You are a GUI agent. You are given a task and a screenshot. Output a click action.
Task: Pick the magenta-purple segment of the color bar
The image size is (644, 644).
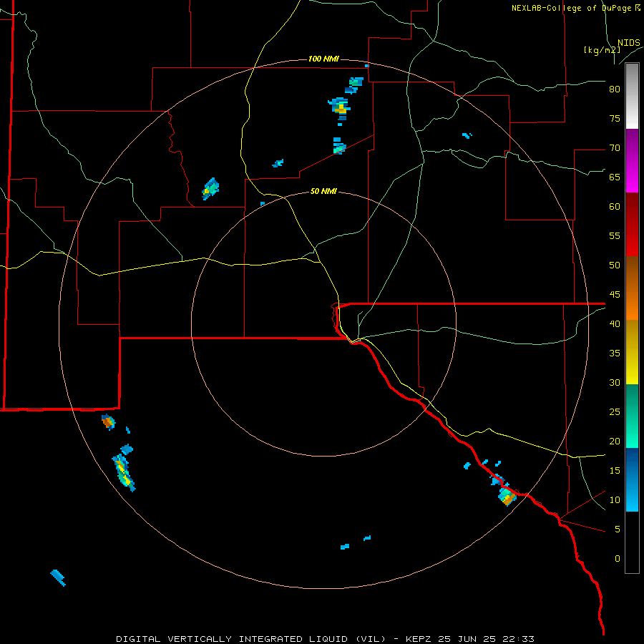point(632,160)
